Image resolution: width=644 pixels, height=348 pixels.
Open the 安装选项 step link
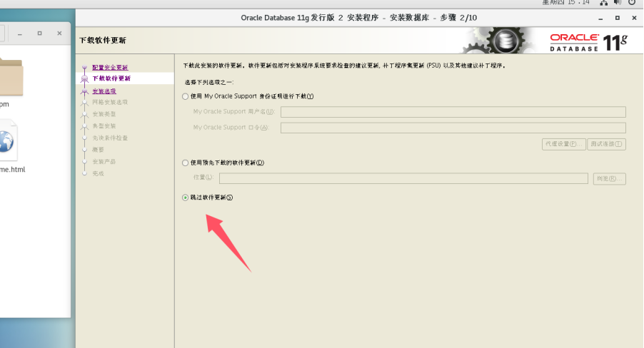[x=104, y=91]
